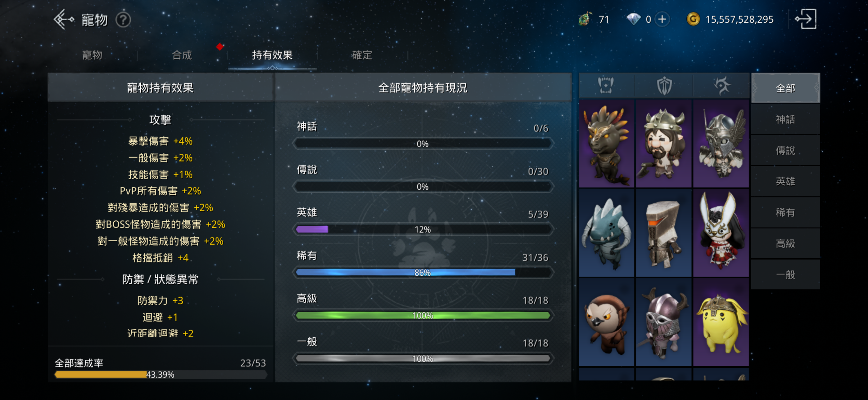This screenshot has width=868, height=400.
Task: Click the exit door icon
Action: 806,19
